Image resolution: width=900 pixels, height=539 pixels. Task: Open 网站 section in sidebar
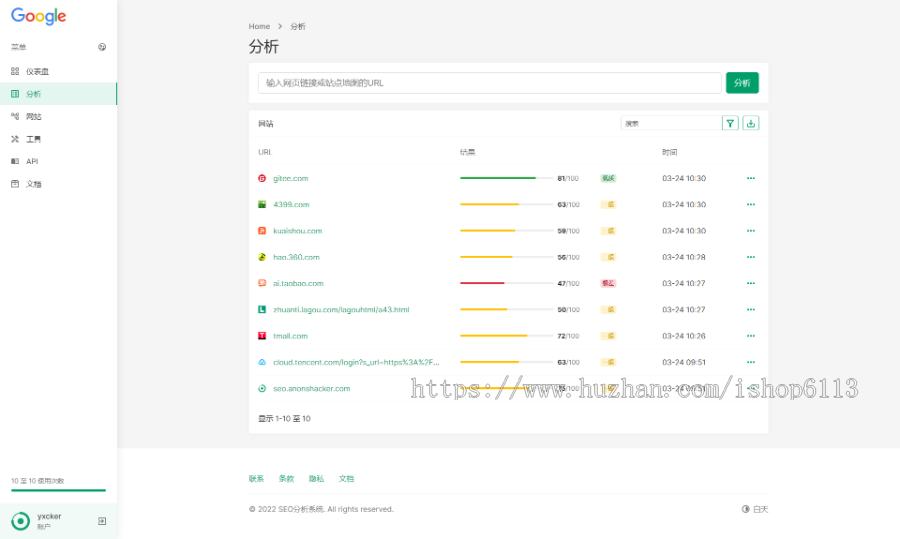(58, 116)
